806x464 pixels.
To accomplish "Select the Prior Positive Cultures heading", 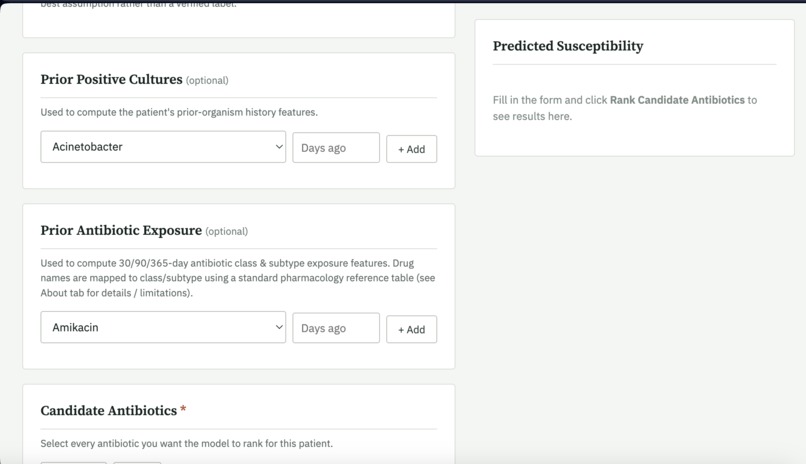I will [x=112, y=79].
